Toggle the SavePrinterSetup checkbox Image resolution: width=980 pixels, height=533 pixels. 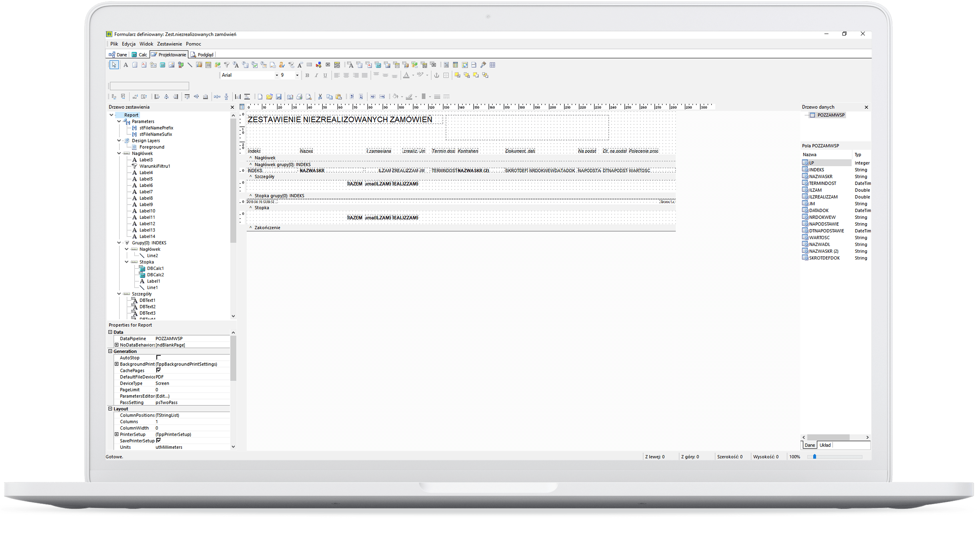pyautogui.click(x=158, y=441)
